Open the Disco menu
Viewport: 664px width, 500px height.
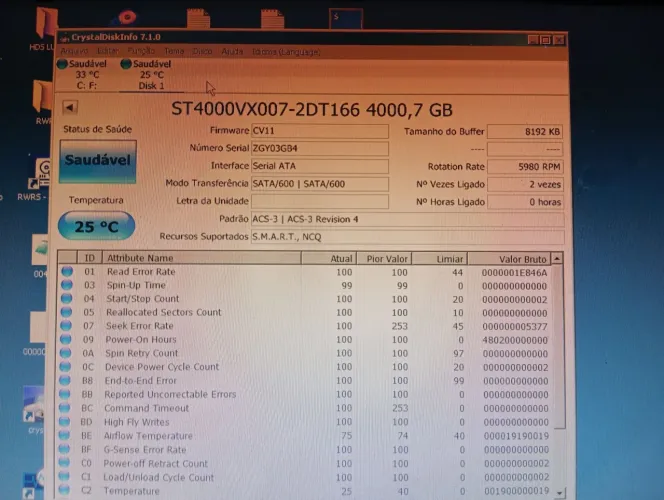coord(202,52)
